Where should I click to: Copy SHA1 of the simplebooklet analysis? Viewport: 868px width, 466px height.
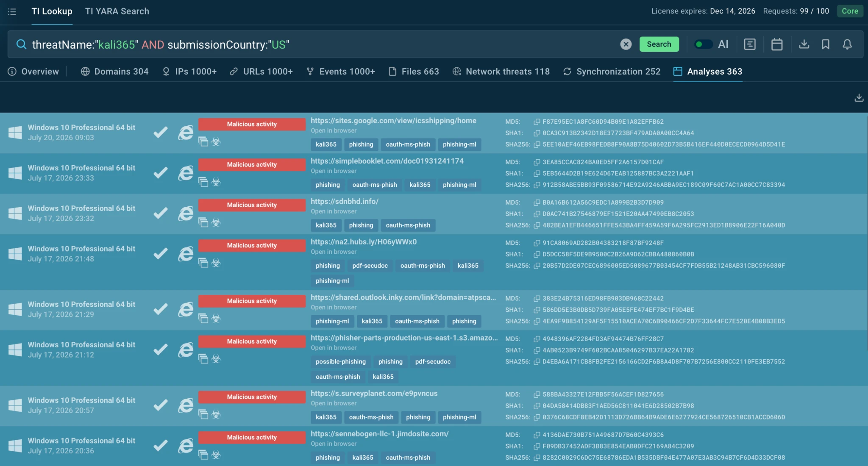click(537, 173)
